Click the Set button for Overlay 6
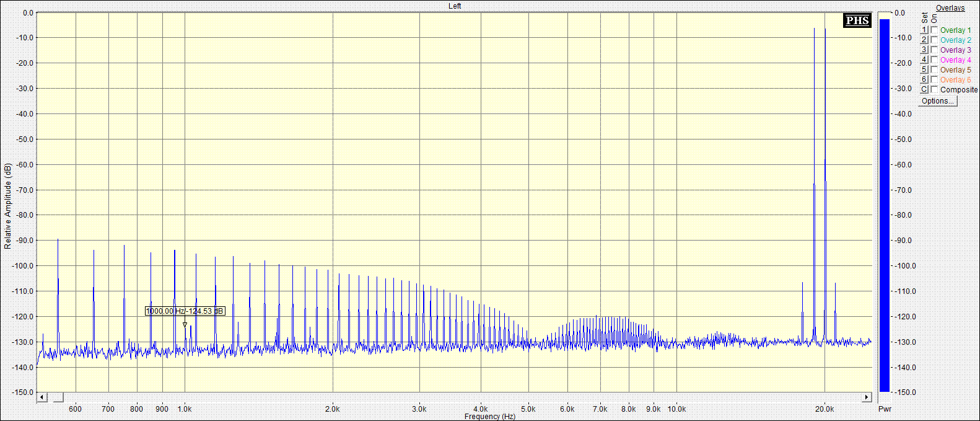 pos(924,79)
